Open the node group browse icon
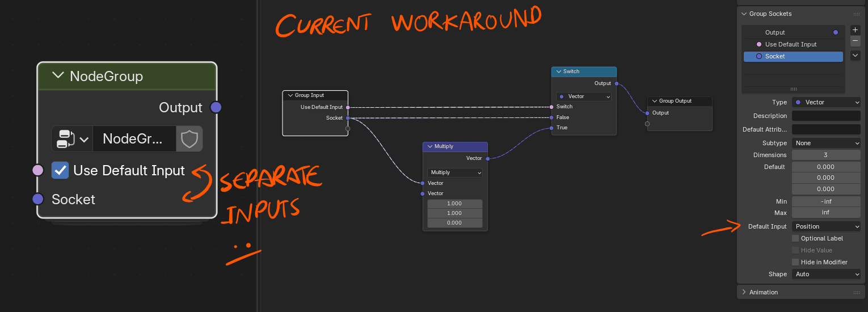This screenshot has height=312, width=868. click(x=73, y=139)
